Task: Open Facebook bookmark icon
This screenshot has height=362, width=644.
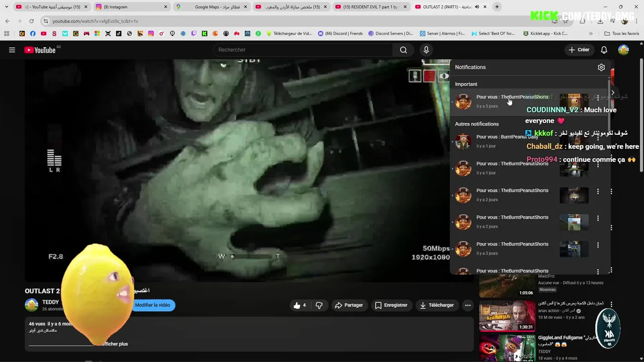Action: pyautogui.click(x=33, y=34)
